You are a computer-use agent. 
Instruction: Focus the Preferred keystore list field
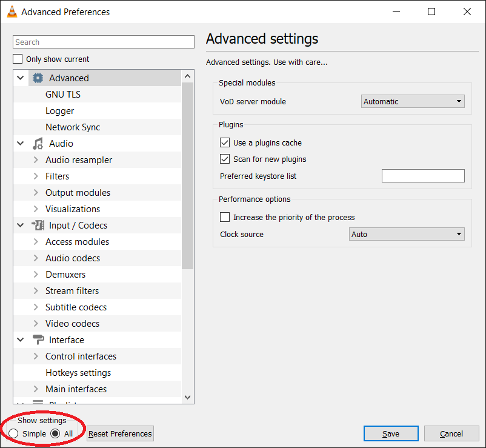coord(423,176)
